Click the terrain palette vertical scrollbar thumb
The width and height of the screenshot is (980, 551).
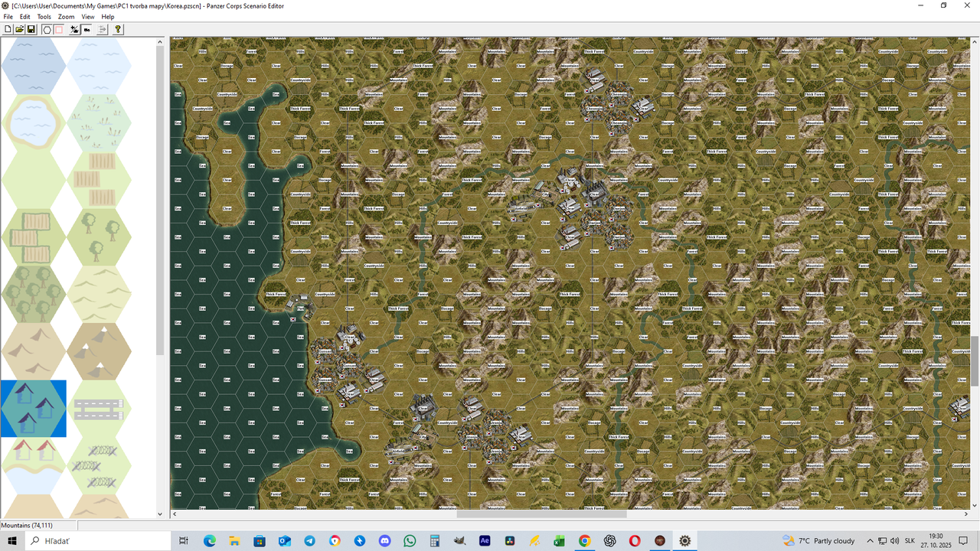pyautogui.click(x=160, y=201)
